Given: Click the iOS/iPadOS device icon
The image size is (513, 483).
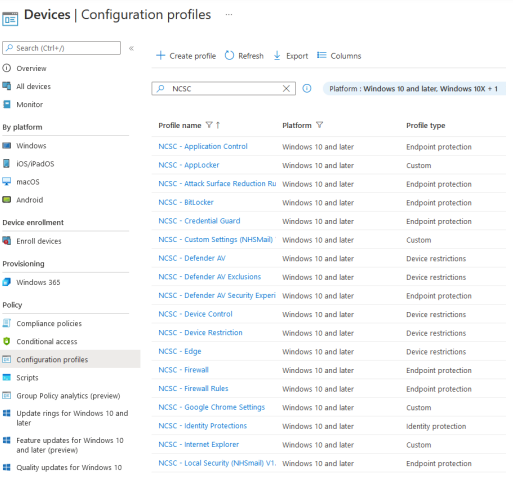Looking at the screenshot, I should pos(6,163).
